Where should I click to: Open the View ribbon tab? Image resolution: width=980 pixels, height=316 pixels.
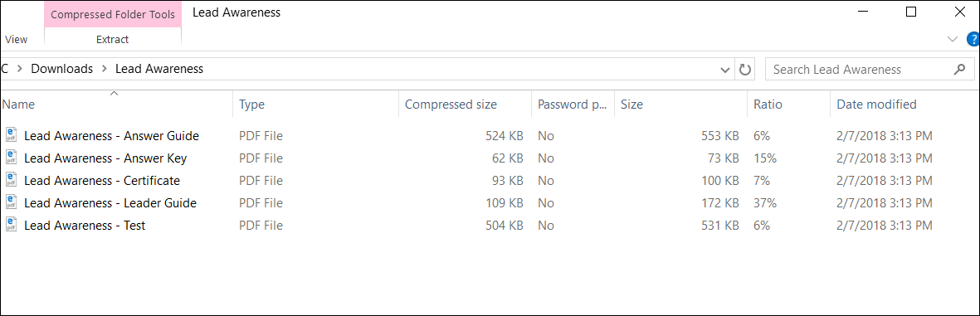coord(17,39)
